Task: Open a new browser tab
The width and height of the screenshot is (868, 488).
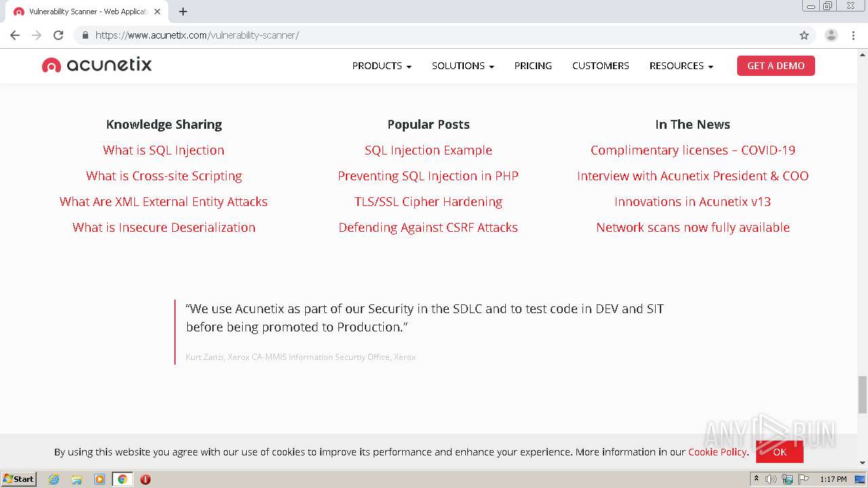Action: click(x=183, y=12)
